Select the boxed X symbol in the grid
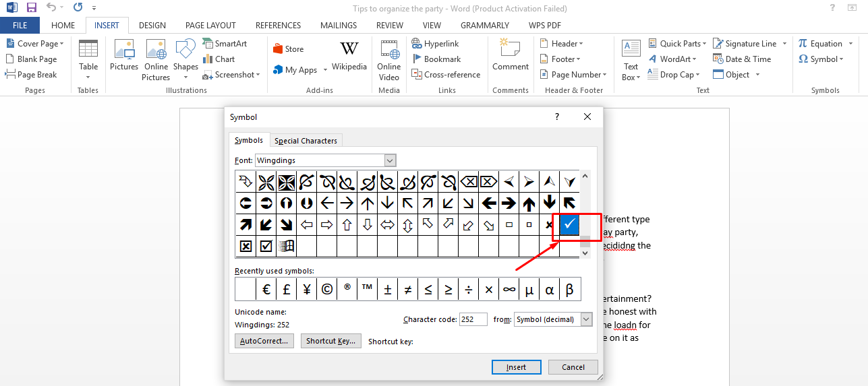The height and width of the screenshot is (386, 868). [246, 246]
